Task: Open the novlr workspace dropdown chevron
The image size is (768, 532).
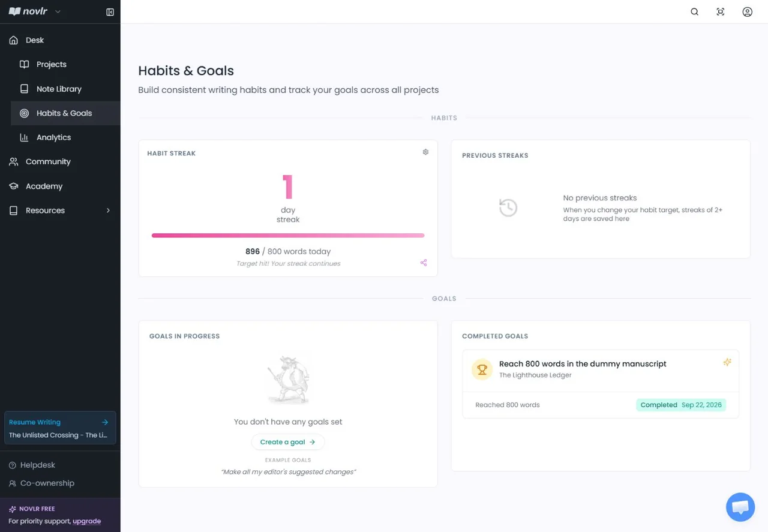Action: coord(58,12)
